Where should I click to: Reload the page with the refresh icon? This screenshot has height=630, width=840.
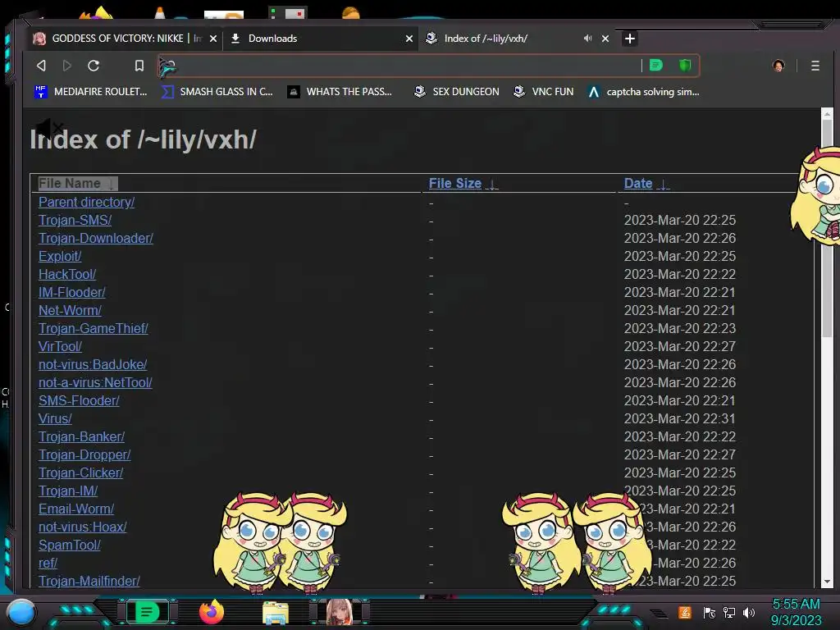(x=94, y=66)
